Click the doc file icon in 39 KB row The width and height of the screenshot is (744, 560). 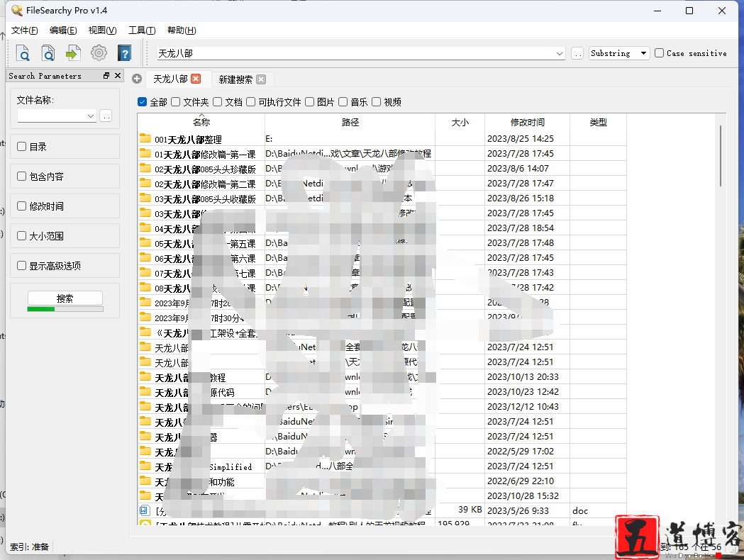tap(144, 510)
